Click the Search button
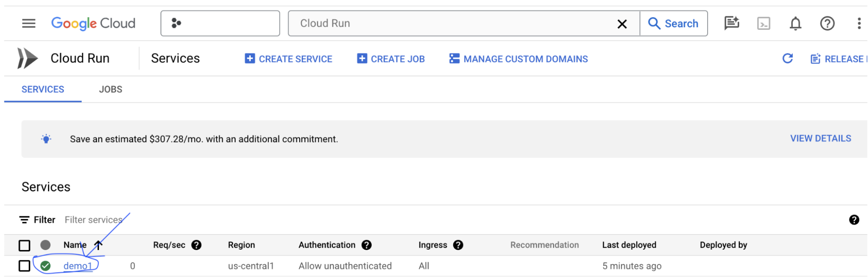Viewport: 868px width, 279px height. (673, 23)
